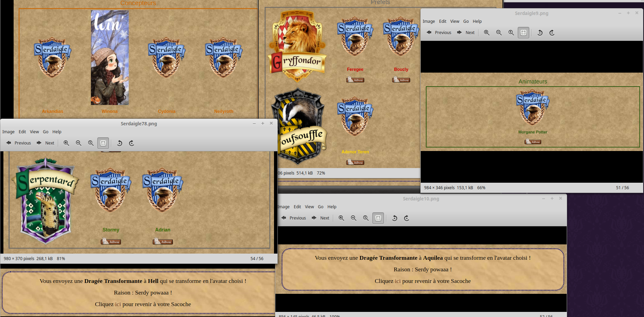644x317 pixels.
Task: Open Help menu in Serdaigle10.png window
Action: 332,207
